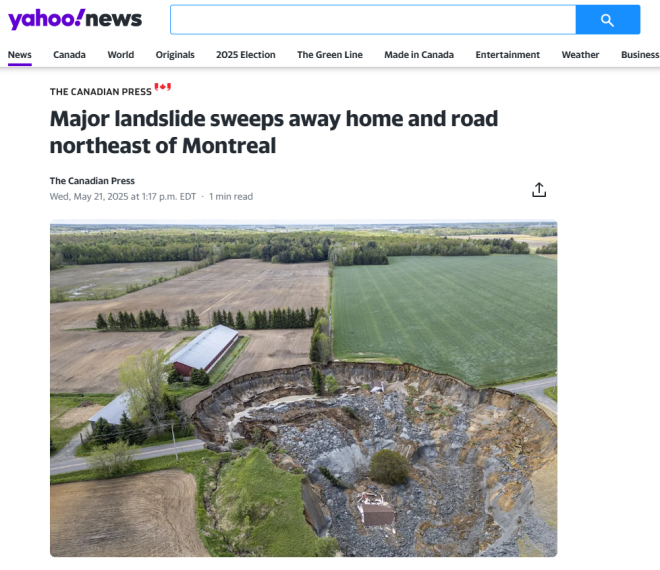The image size is (660, 570).
Task: Click the article publication date text
Action: click(x=123, y=197)
